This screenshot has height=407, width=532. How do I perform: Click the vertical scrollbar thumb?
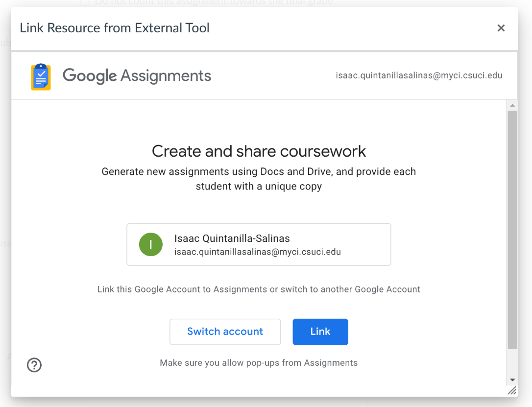(512, 230)
